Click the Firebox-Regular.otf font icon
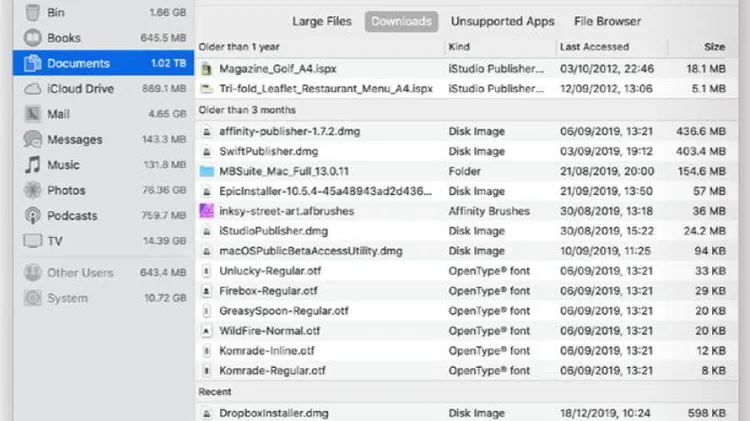Screen dimensions: 750x421 click(x=206, y=291)
